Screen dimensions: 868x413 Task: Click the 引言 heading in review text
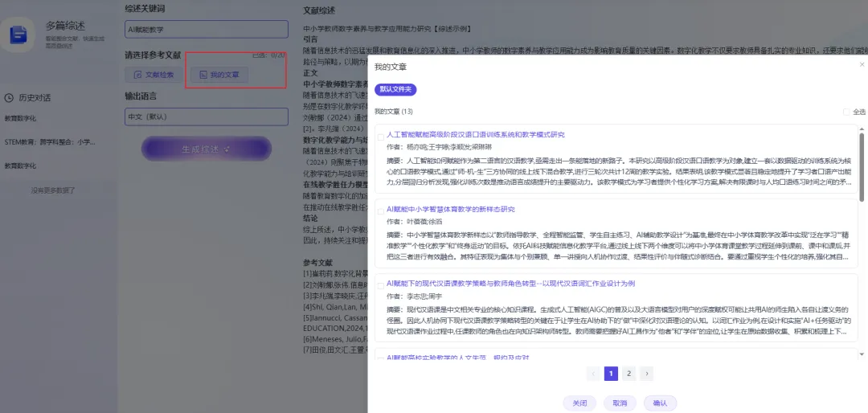click(310, 39)
